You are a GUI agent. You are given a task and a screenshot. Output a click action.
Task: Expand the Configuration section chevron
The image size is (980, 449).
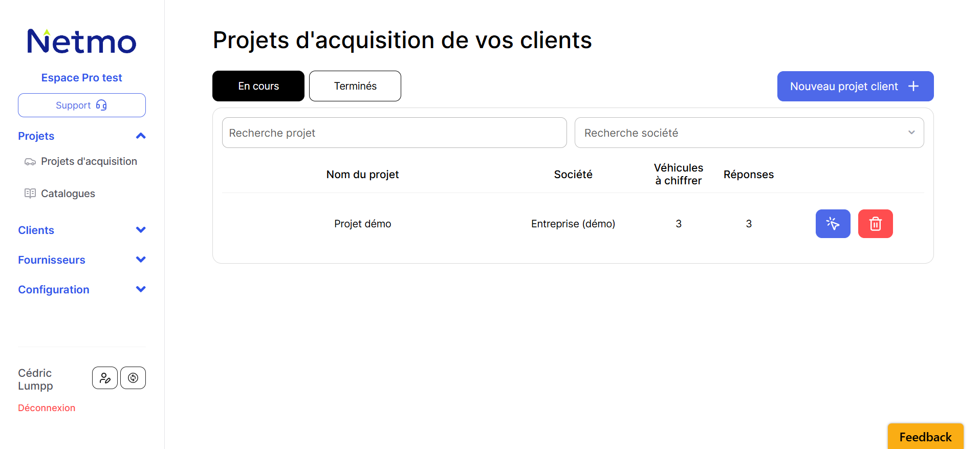point(141,289)
